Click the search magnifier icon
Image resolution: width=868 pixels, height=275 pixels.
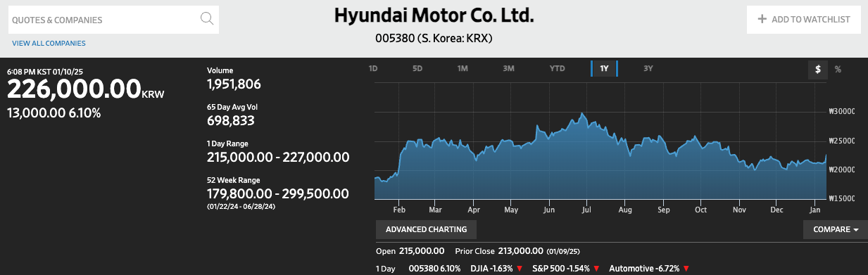pyautogui.click(x=207, y=19)
